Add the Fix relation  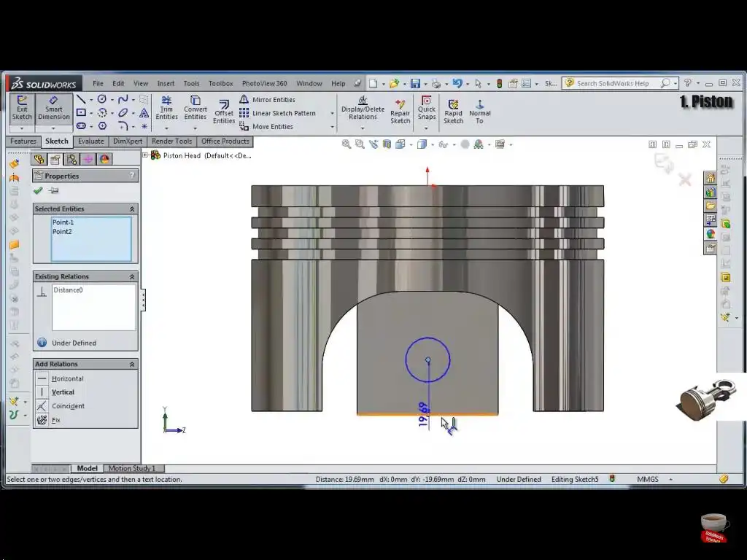point(55,420)
